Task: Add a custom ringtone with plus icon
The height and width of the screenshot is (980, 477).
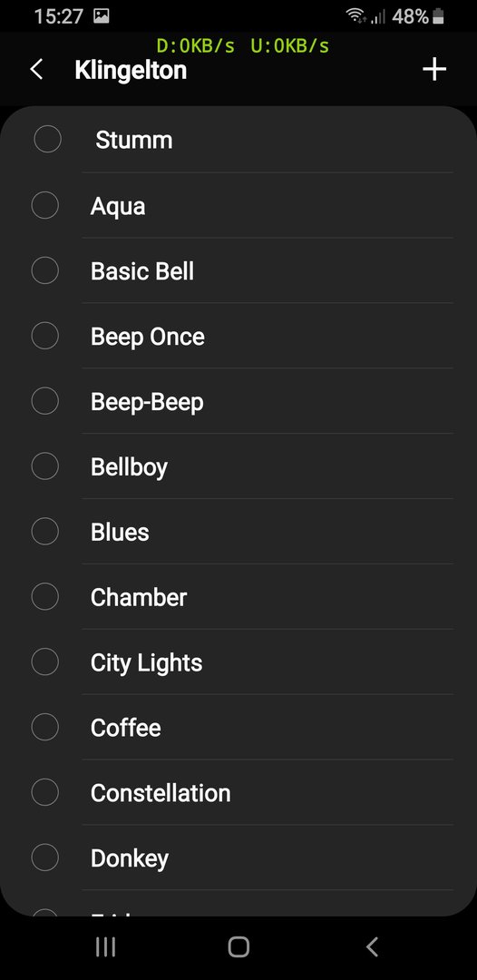Action: point(434,69)
